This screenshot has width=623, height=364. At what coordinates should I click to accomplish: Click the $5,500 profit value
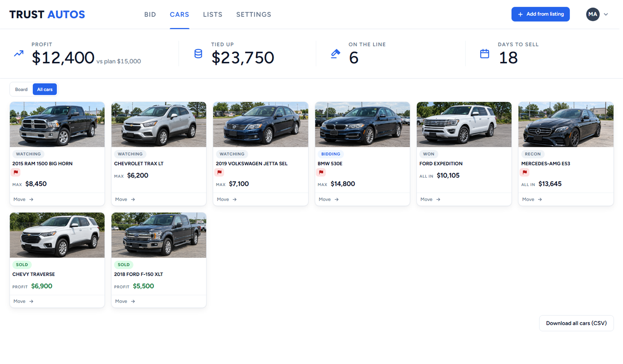pos(143,286)
